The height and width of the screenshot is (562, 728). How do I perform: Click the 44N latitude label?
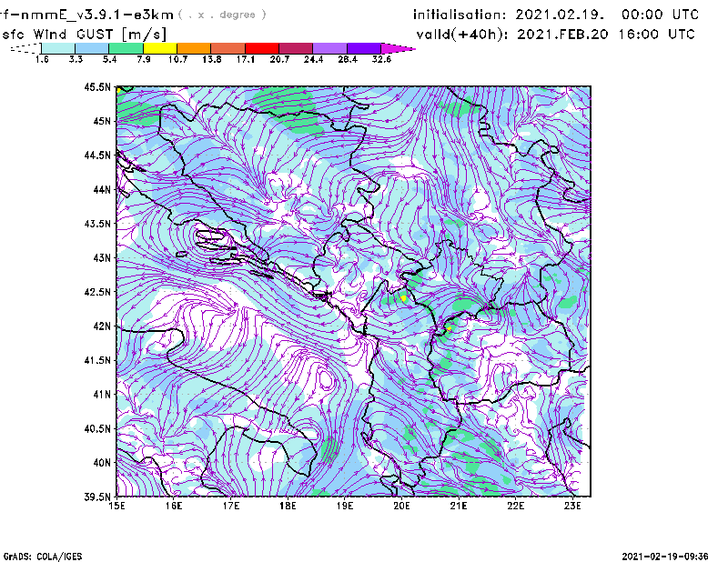[x=102, y=189]
